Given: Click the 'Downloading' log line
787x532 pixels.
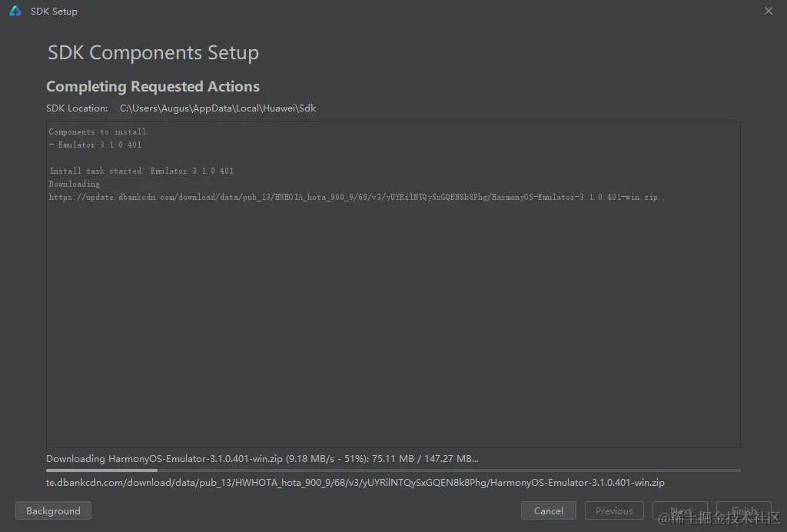Looking at the screenshot, I should [x=75, y=185].
